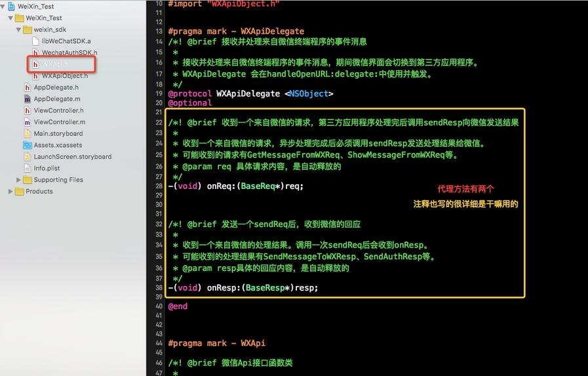Open libWeChatSDK.a in the navigator
This screenshot has height=376, width=588.
(x=66, y=41)
